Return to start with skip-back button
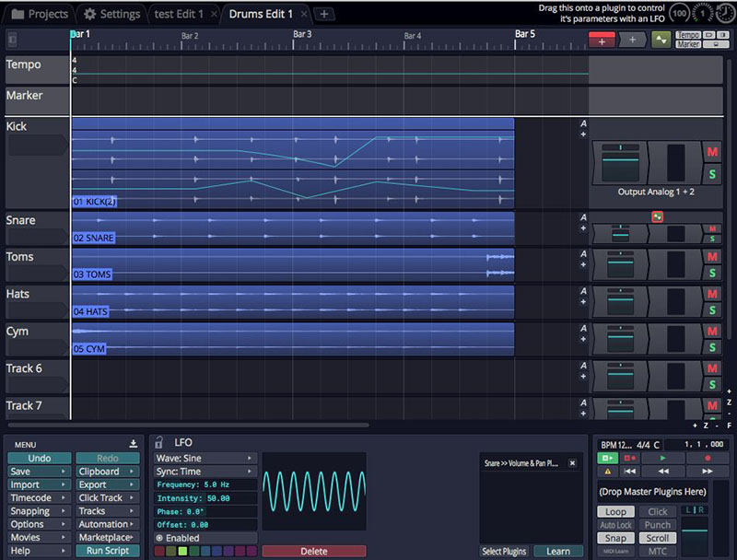This screenshot has width=737, height=560. click(629, 471)
